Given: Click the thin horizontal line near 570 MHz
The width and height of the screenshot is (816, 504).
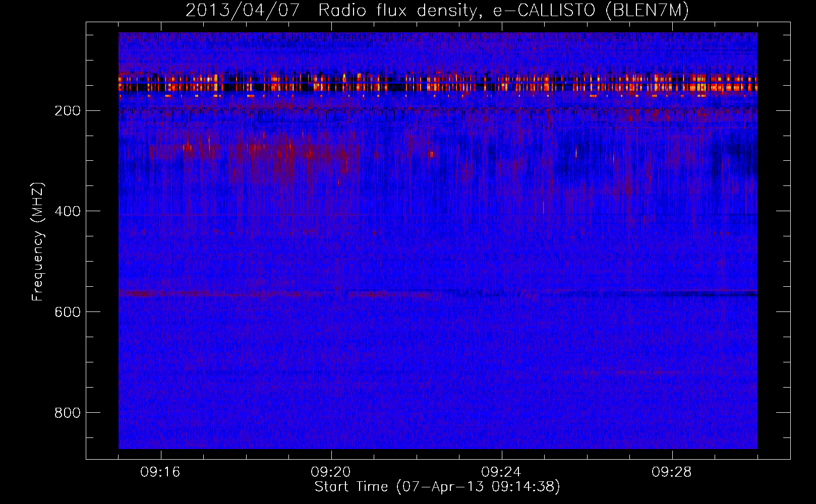Looking at the screenshot, I should 438,293.
